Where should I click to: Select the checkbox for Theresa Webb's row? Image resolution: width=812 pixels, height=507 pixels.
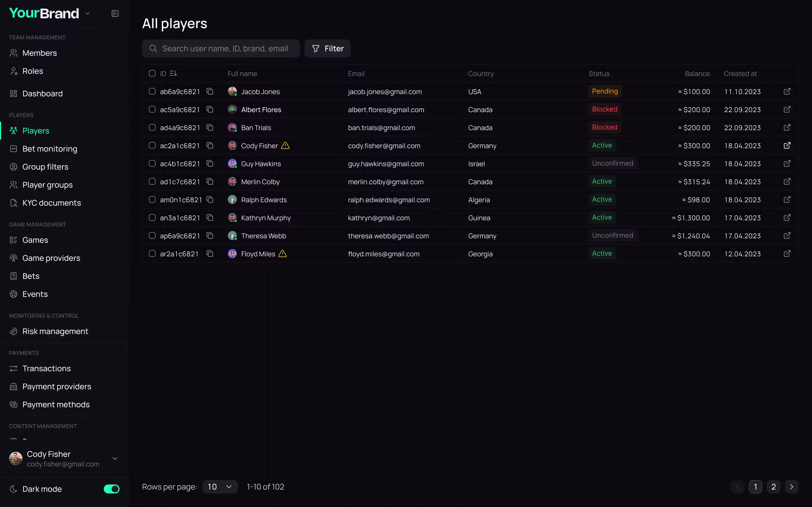click(x=152, y=235)
